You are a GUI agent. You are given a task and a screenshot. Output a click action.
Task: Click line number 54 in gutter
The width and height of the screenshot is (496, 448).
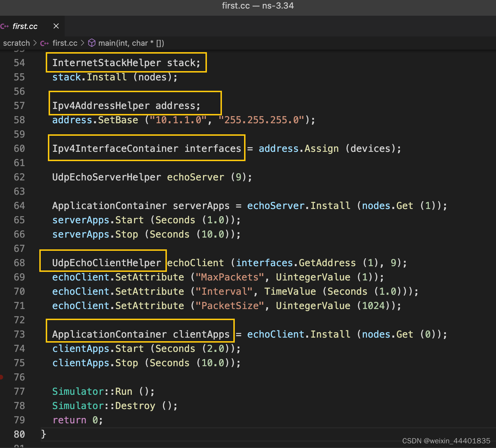click(x=19, y=63)
